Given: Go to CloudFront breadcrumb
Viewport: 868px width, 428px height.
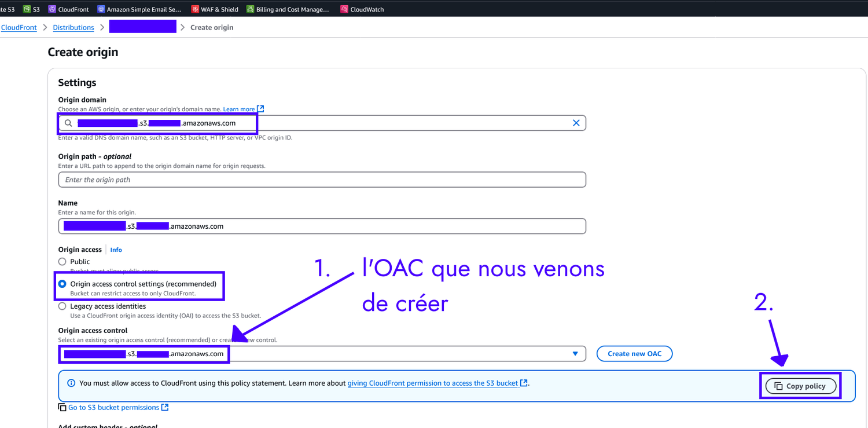Looking at the screenshot, I should (x=19, y=27).
